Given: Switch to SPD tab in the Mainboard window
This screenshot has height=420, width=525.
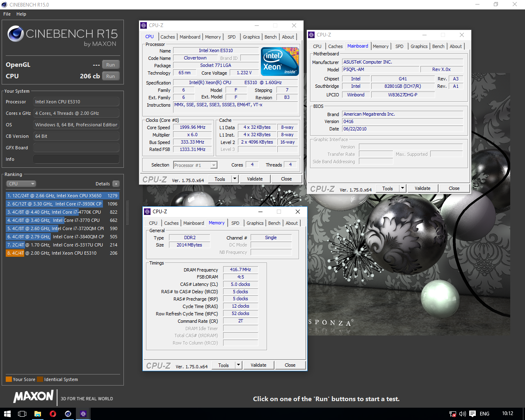Looking at the screenshot, I should (x=399, y=46).
